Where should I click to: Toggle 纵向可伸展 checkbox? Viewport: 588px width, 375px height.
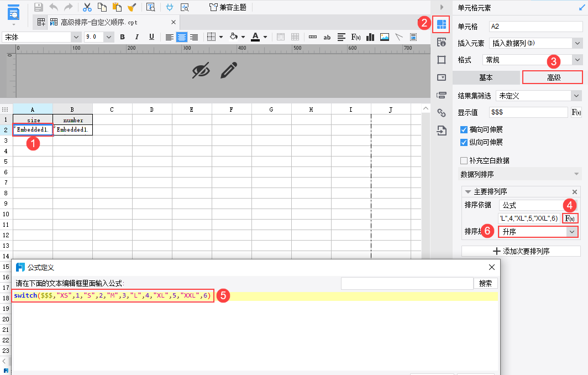pyautogui.click(x=464, y=142)
